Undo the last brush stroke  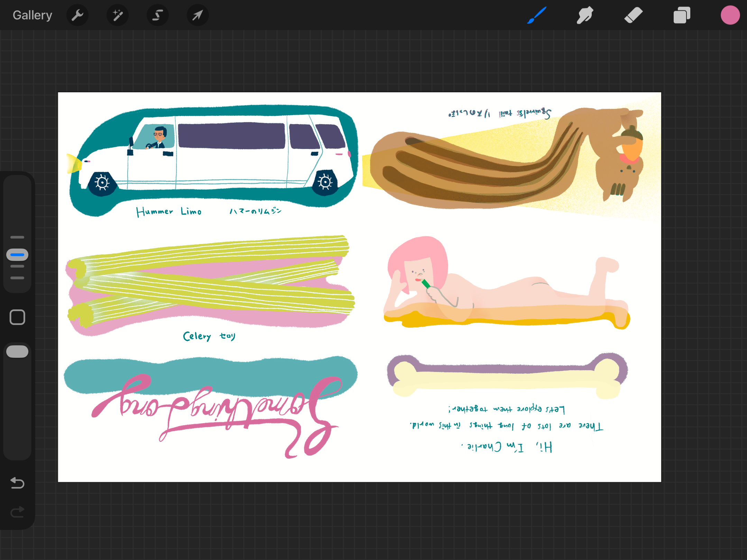click(x=17, y=483)
